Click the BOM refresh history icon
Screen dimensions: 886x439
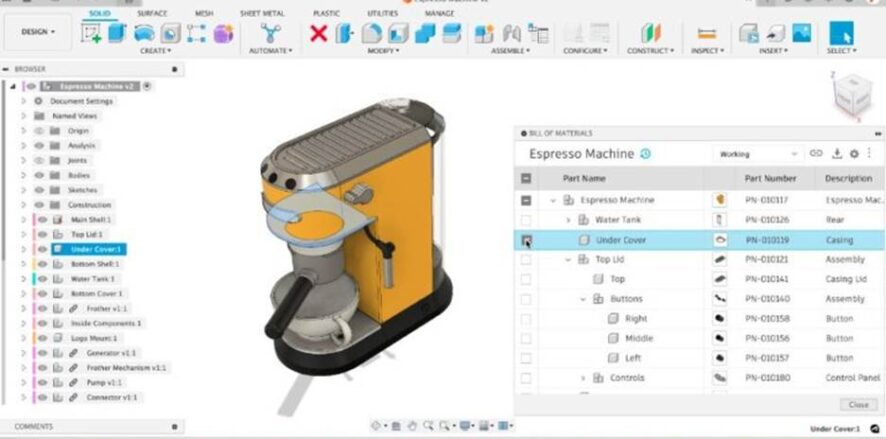[645, 154]
